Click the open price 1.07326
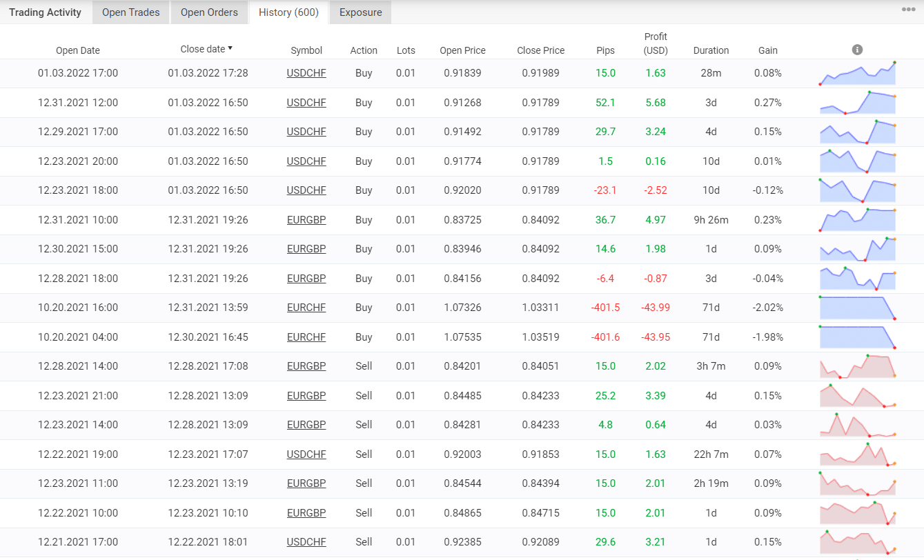 point(462,308)
